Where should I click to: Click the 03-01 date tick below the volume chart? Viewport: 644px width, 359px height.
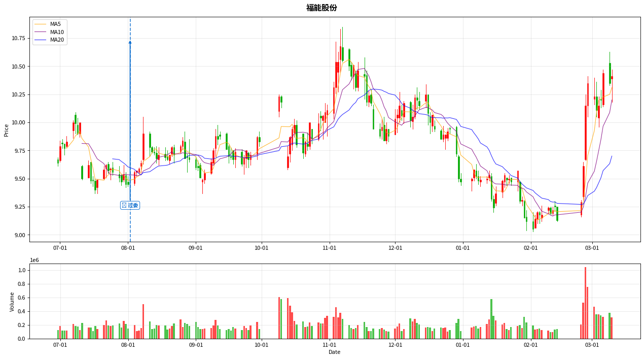(x=592, y=345)
